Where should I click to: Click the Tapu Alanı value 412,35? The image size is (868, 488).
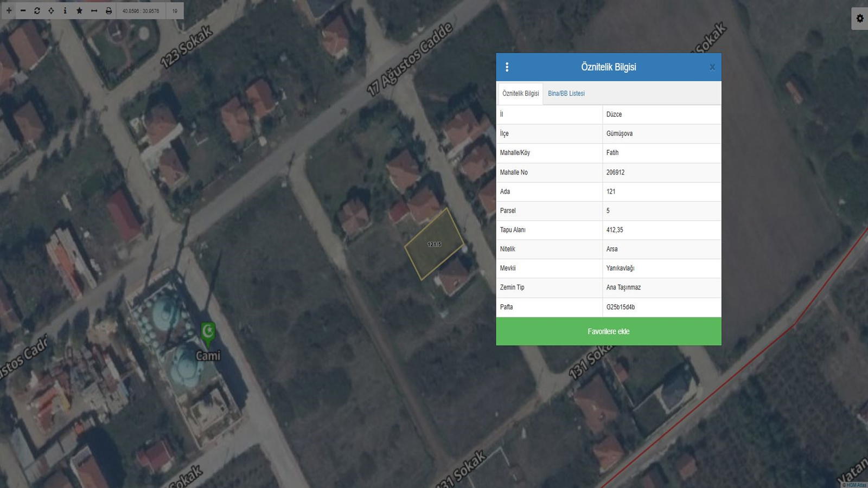615,230
